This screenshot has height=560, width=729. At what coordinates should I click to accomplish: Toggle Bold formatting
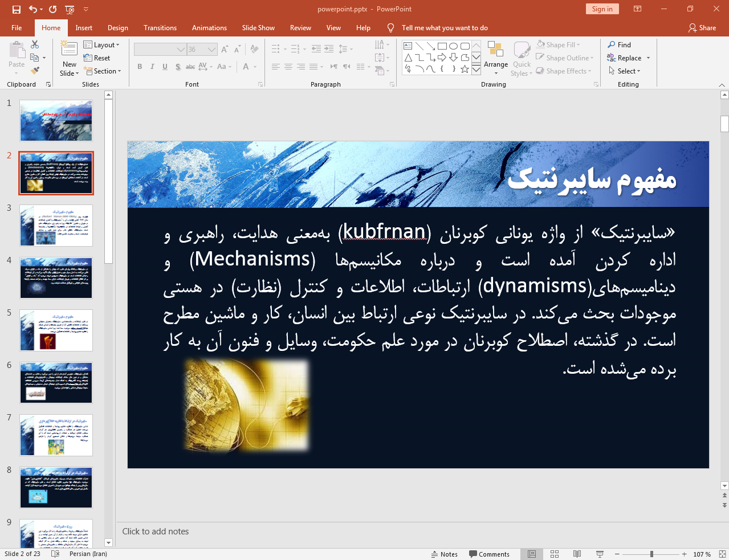coord(140,67)
